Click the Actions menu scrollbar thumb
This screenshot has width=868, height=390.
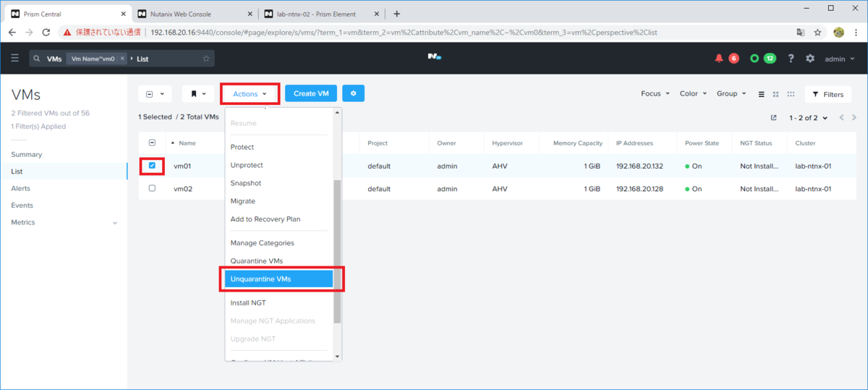[337, 251]
